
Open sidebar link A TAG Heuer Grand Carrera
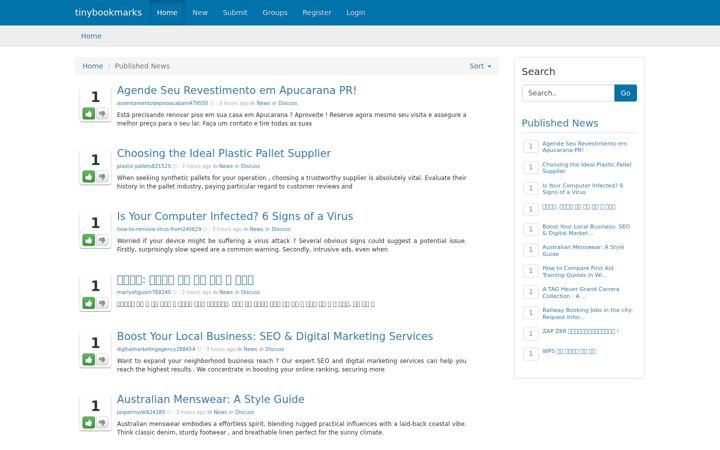(x=581, y=292)
